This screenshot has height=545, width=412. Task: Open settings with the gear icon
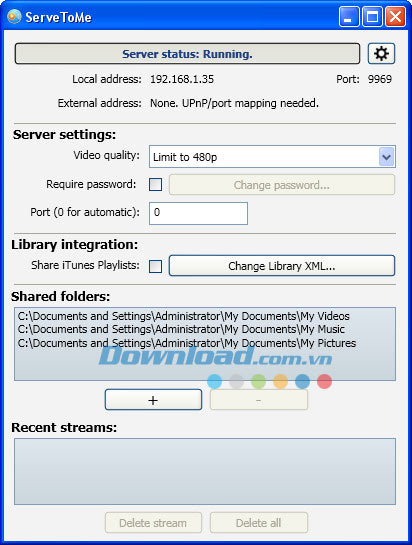pyautogui.click(x=381, y=54)
